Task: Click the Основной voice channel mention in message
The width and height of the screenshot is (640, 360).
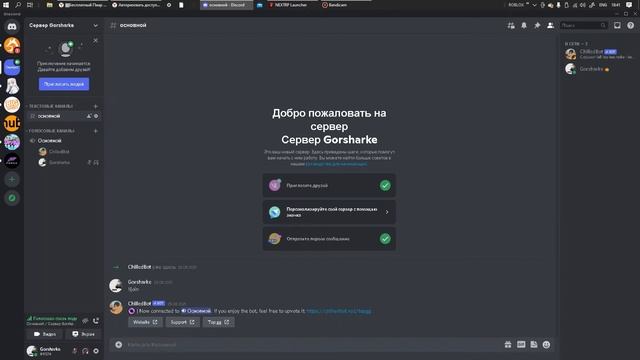Action: (196, 311)
